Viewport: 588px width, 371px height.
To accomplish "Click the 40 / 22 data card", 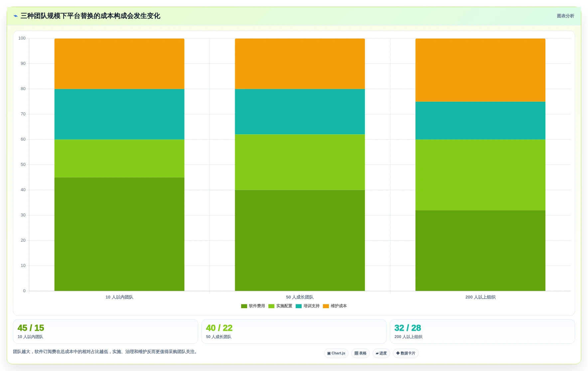I will tap(294, 331).
